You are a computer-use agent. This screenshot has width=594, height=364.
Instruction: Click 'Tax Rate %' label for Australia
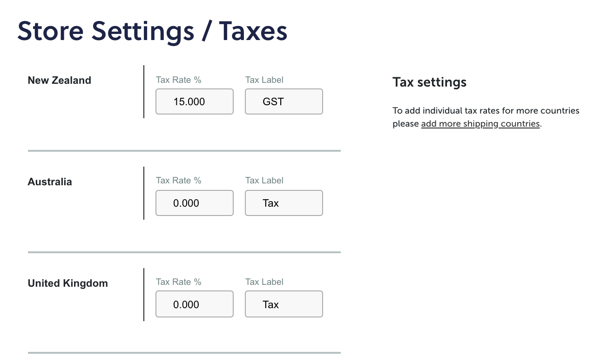click(x=179, y=181)
